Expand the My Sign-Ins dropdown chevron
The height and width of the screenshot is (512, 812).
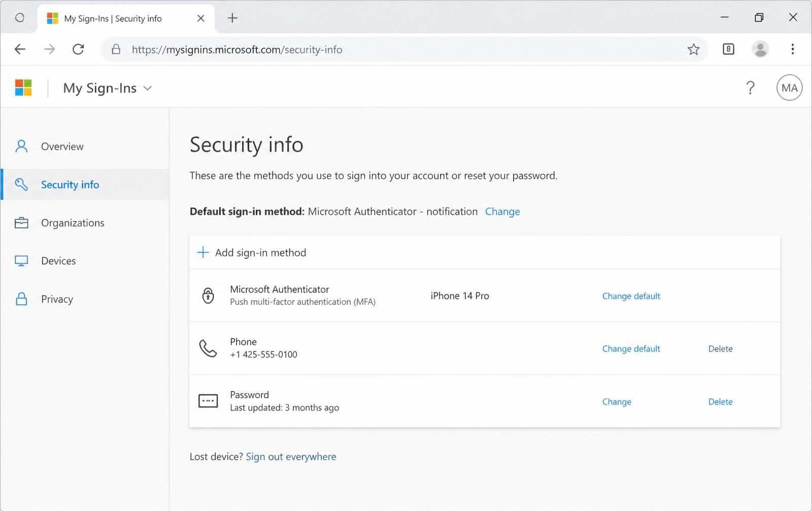(x=148, y=88)
